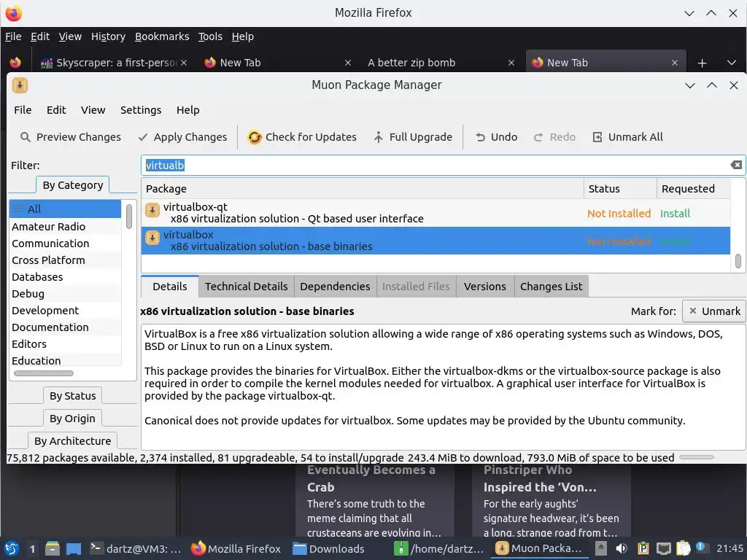This screenshot has width=747, height=560.
Task: Open the dartz@VM3 terminal taskbar entry
Action: [x=136, y=548]
